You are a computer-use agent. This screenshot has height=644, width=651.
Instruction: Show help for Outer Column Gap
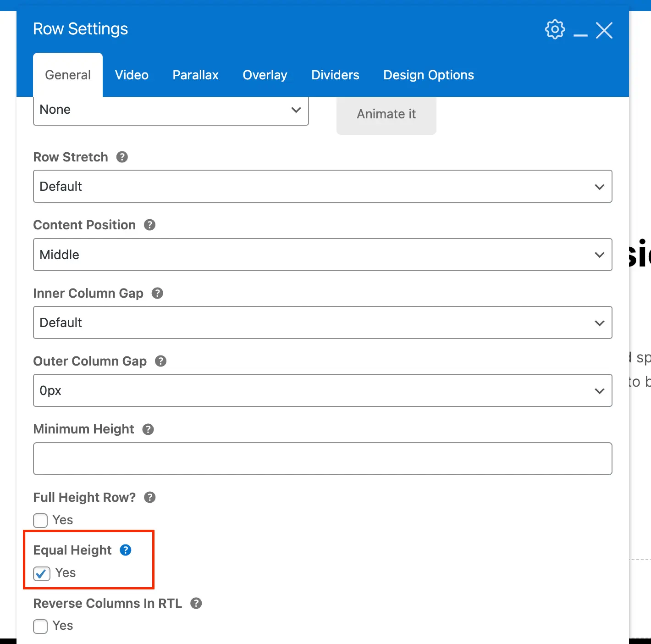160,361
